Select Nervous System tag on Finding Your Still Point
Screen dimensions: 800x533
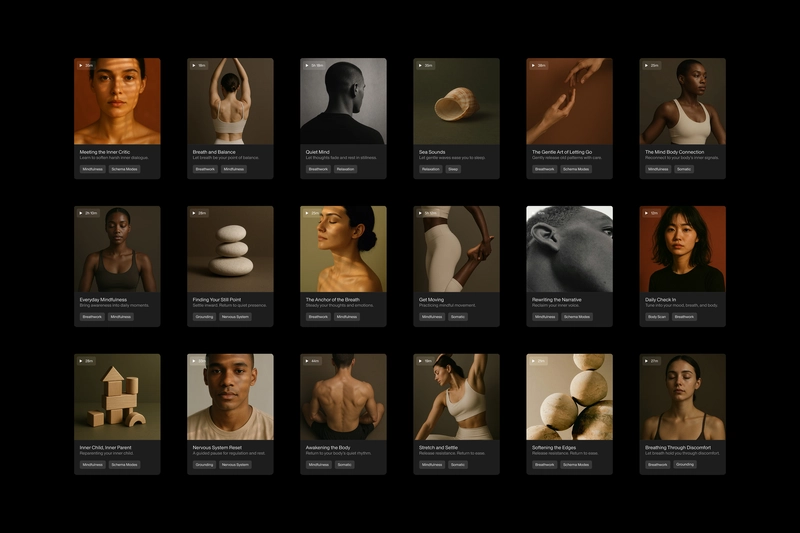pos(235,317)
